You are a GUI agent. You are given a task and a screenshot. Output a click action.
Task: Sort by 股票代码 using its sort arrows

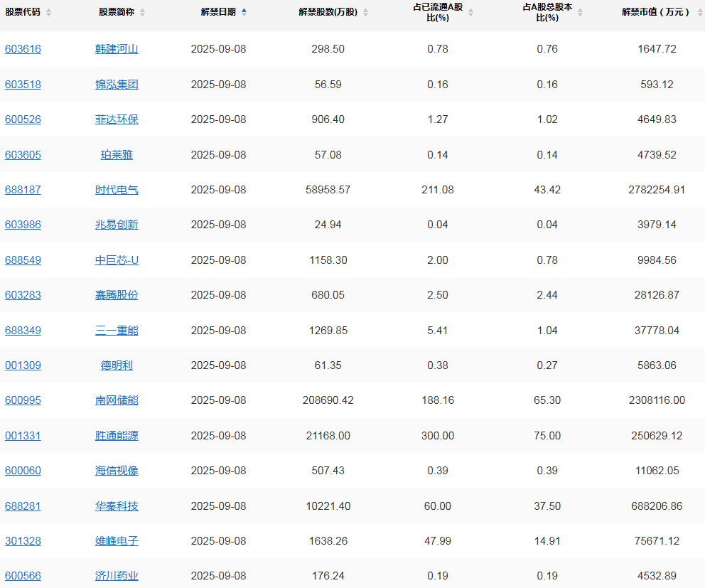48,12
